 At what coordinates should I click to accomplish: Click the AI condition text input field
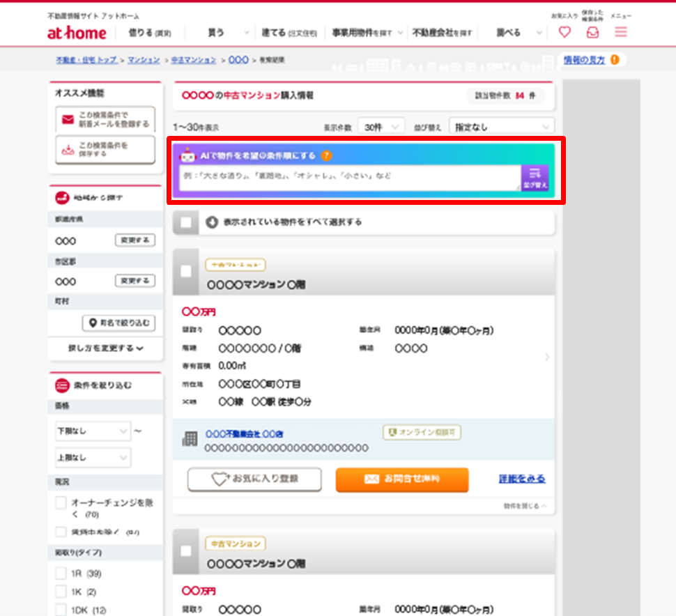(349, 176)
